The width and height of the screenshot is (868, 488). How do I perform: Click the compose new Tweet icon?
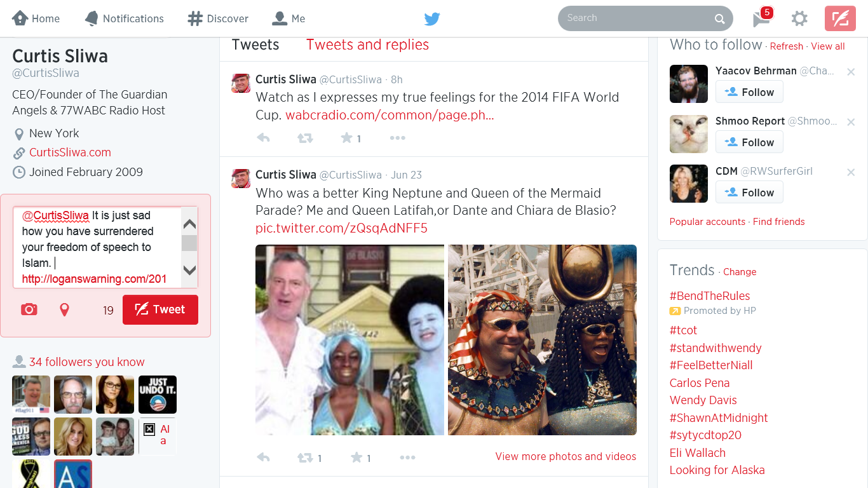(840, 18)
